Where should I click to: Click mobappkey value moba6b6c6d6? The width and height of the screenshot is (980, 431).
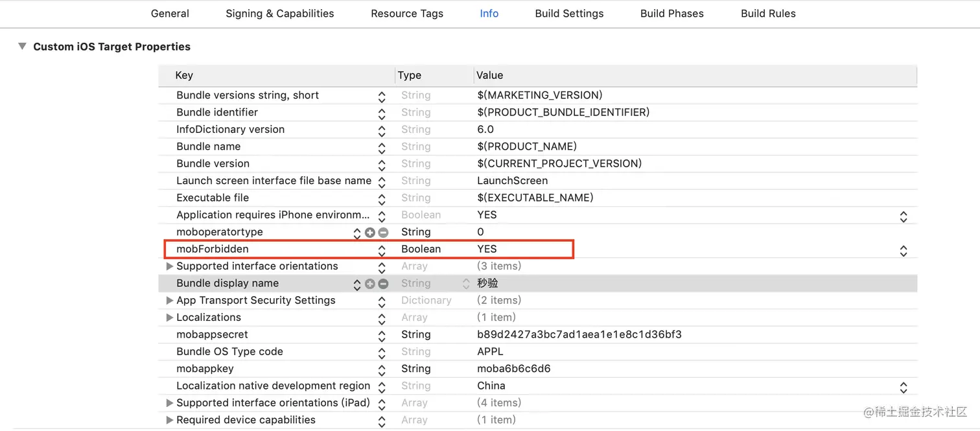click(x=513, y=369)
